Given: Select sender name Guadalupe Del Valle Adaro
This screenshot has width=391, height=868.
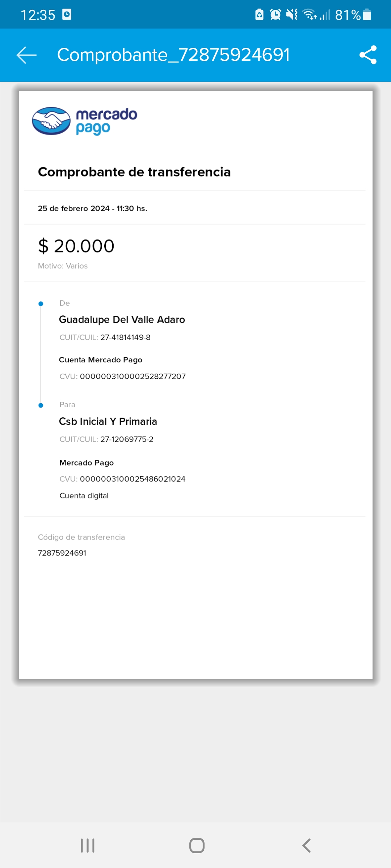Looking at the screenshot, I should pyautogui.click(x=122, y=320).
